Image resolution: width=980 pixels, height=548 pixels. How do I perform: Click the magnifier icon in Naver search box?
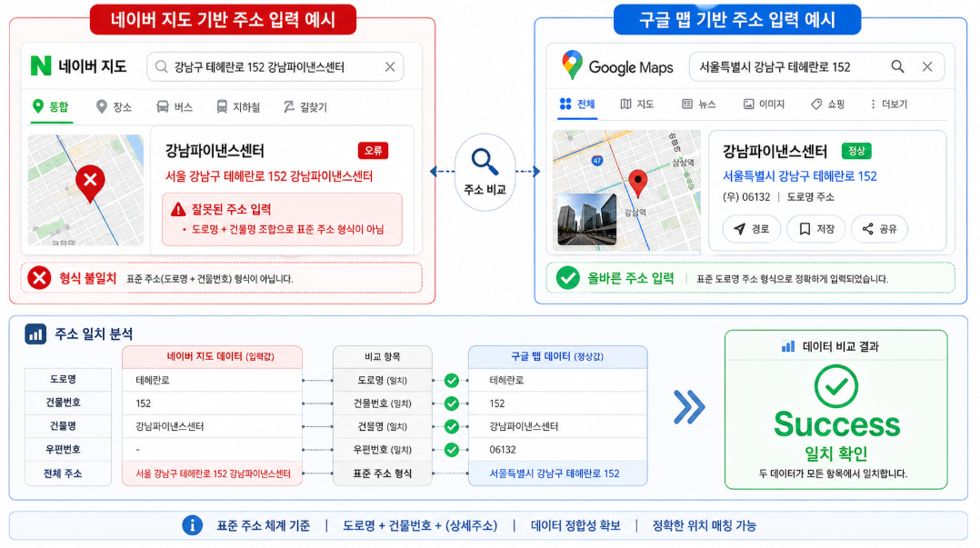[x=161, y=67]
